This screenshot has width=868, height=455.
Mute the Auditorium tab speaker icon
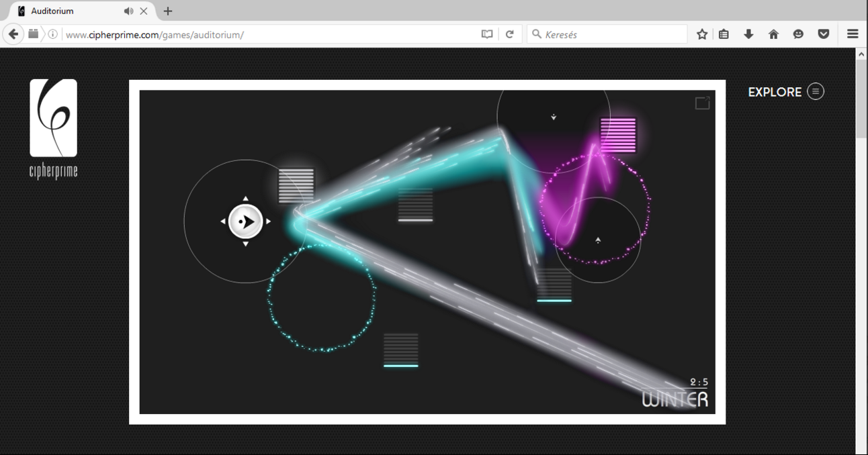[x=128, y=11]
